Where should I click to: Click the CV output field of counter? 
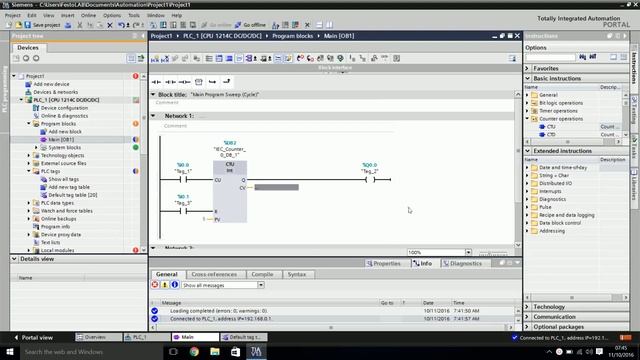(x=276, y=187)
